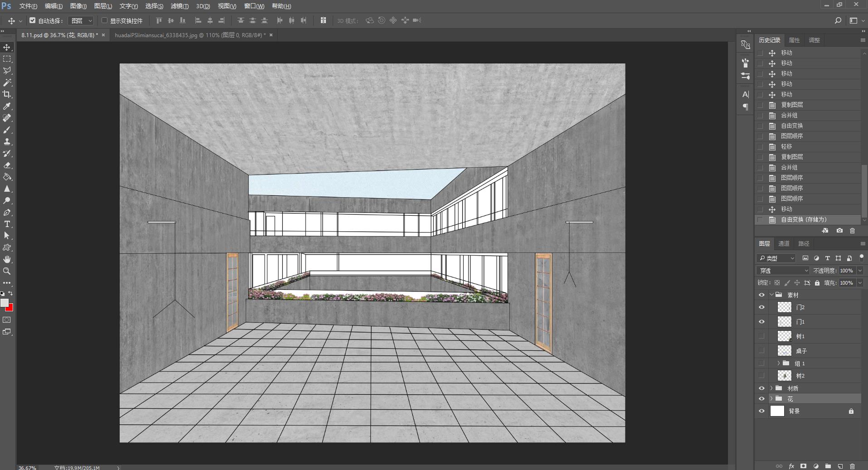Open the fill (填充) dropdown arrow
The height and width of the screenshot is (470, 868).
coord(860,283)
